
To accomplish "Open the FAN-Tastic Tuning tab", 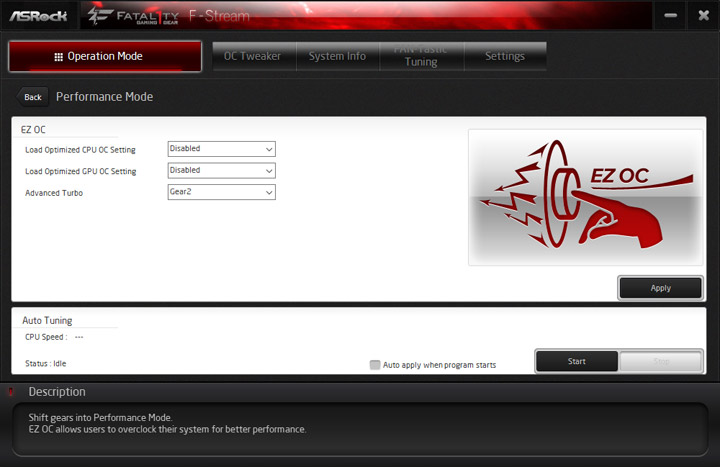I will 422,56.
